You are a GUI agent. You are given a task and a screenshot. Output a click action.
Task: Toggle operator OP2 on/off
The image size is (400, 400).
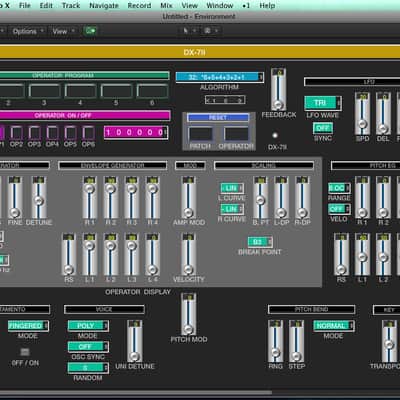pos(16,133)
